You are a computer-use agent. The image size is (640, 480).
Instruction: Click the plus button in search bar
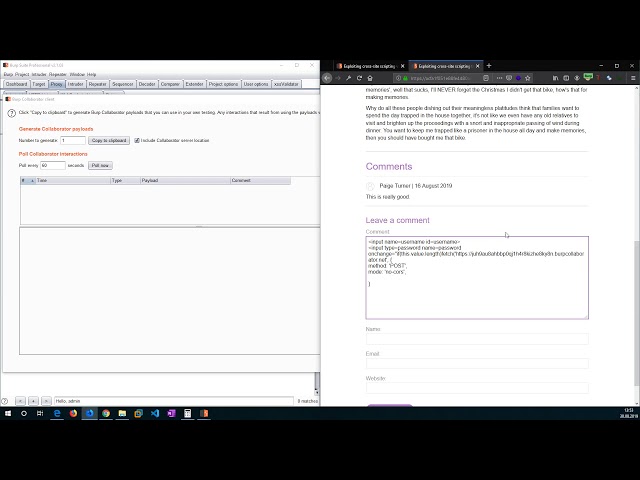(33, 401)
